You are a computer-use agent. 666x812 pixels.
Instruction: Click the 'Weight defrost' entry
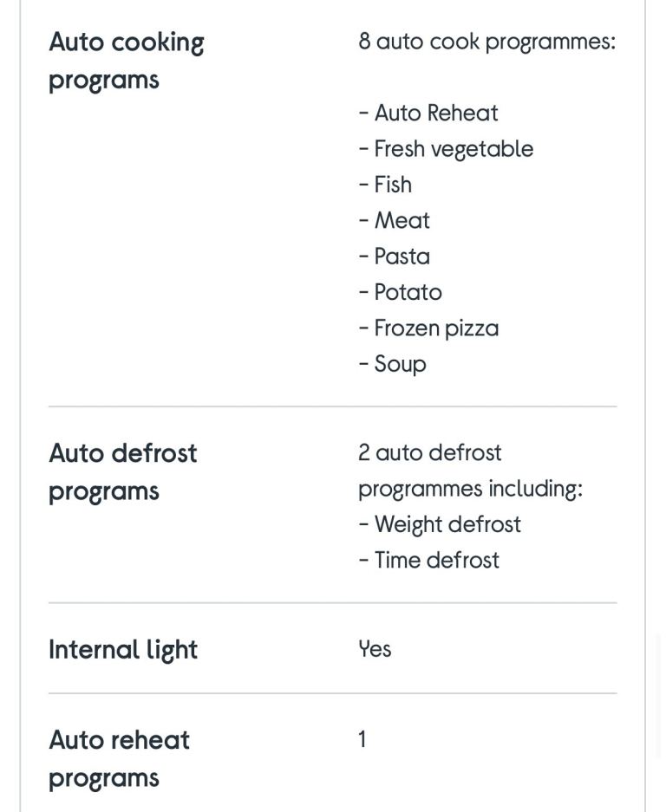click(x=440, y=524)
